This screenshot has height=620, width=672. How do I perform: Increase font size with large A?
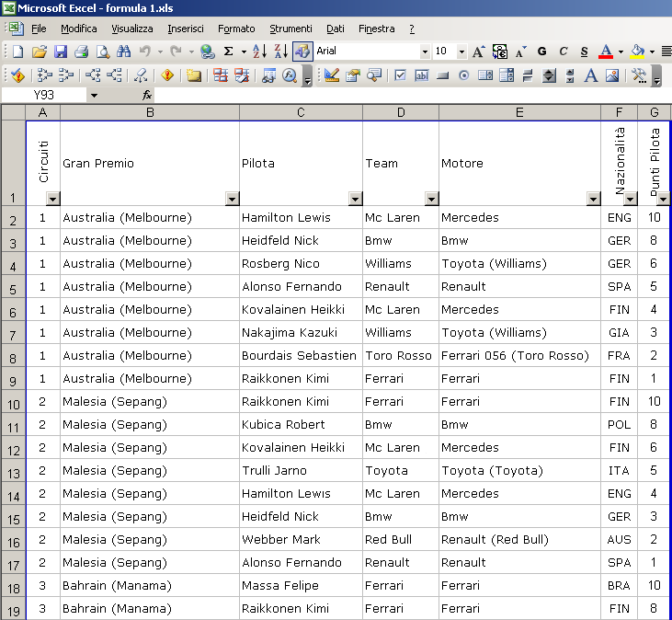[x=479, y=52]
